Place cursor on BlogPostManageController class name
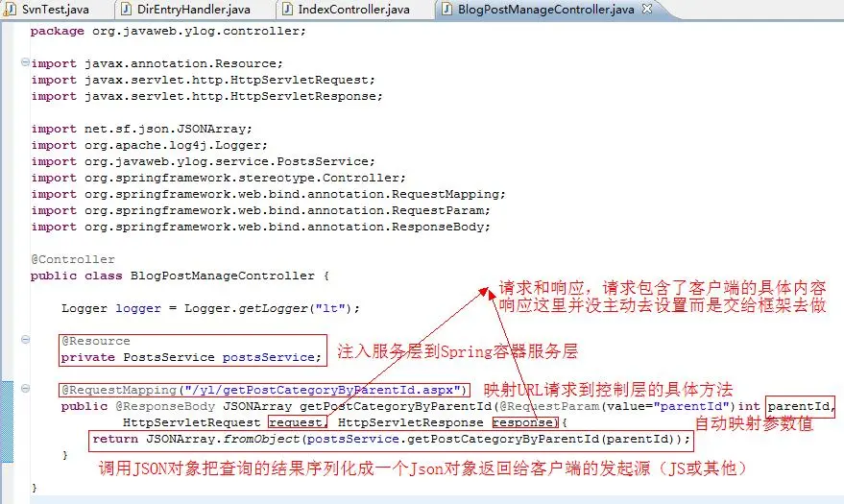The height and width of the screenshot is (504, 844). 223,276
